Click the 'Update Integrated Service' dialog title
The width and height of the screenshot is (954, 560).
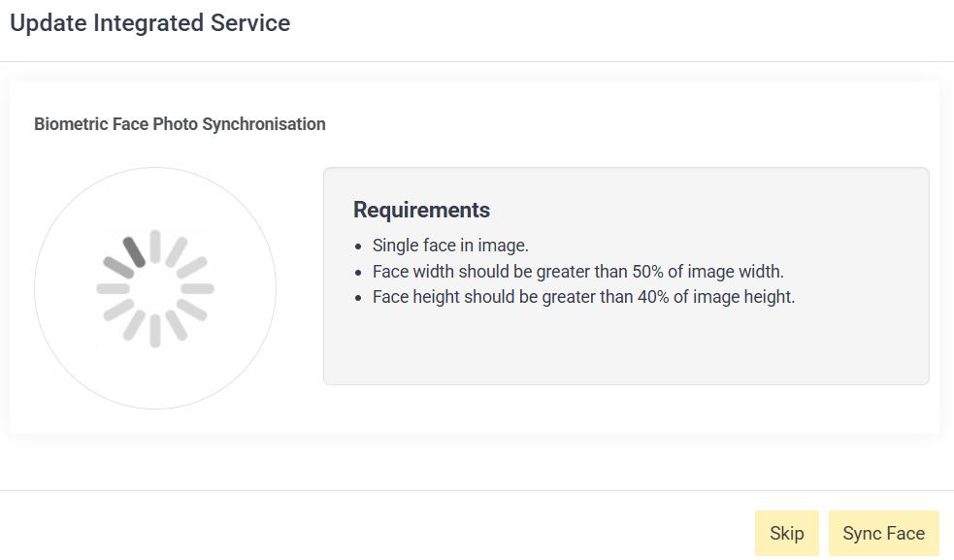click(149, 23)
